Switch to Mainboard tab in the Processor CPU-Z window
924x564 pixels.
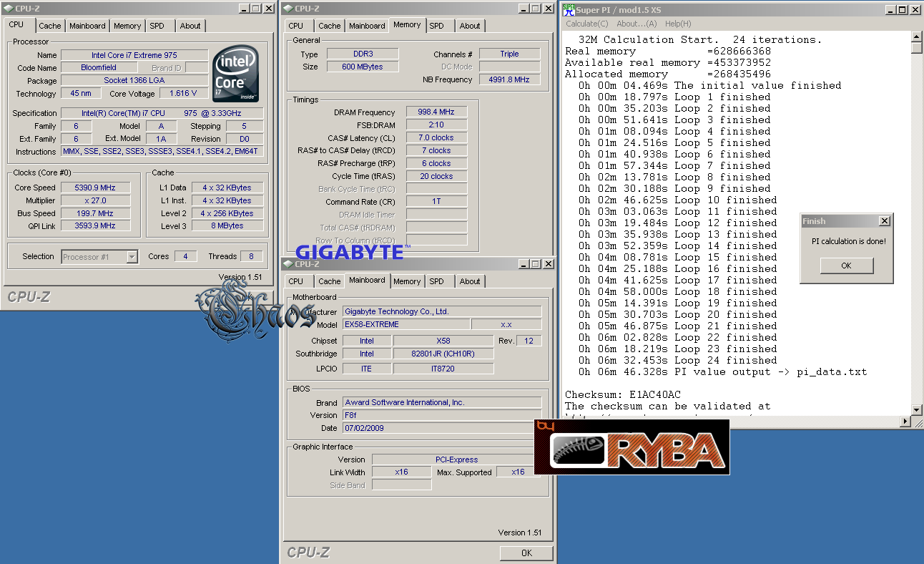(87, 26)
